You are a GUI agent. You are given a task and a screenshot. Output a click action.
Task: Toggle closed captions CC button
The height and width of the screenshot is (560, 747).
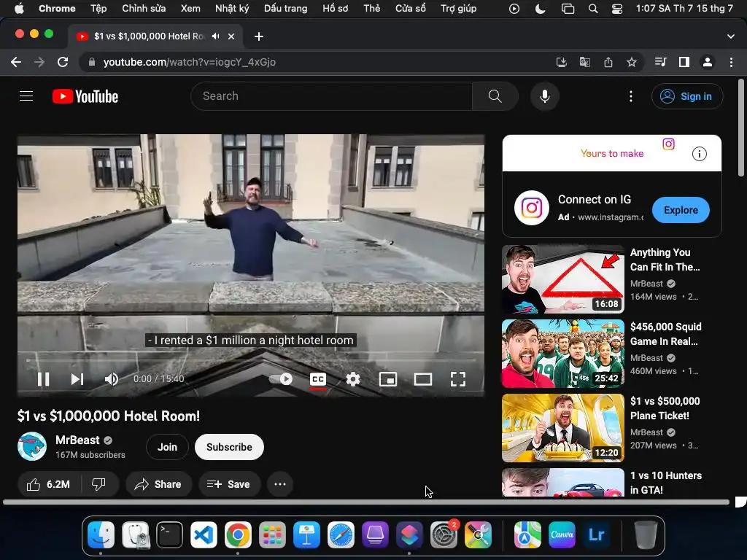tap(318, 379)
